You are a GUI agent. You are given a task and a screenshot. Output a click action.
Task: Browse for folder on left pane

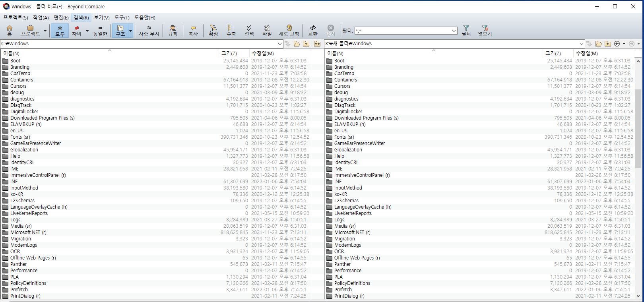coord(297,44)
